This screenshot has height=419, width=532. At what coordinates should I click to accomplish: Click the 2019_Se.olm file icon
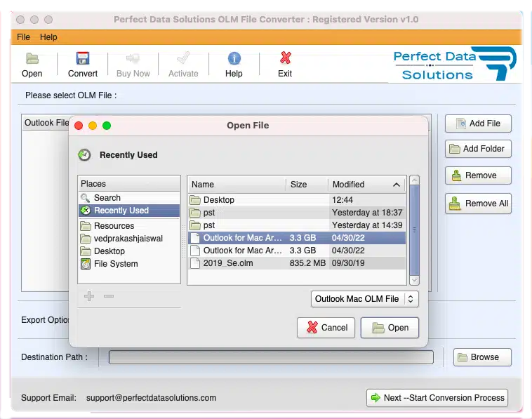tap(195, 263)
